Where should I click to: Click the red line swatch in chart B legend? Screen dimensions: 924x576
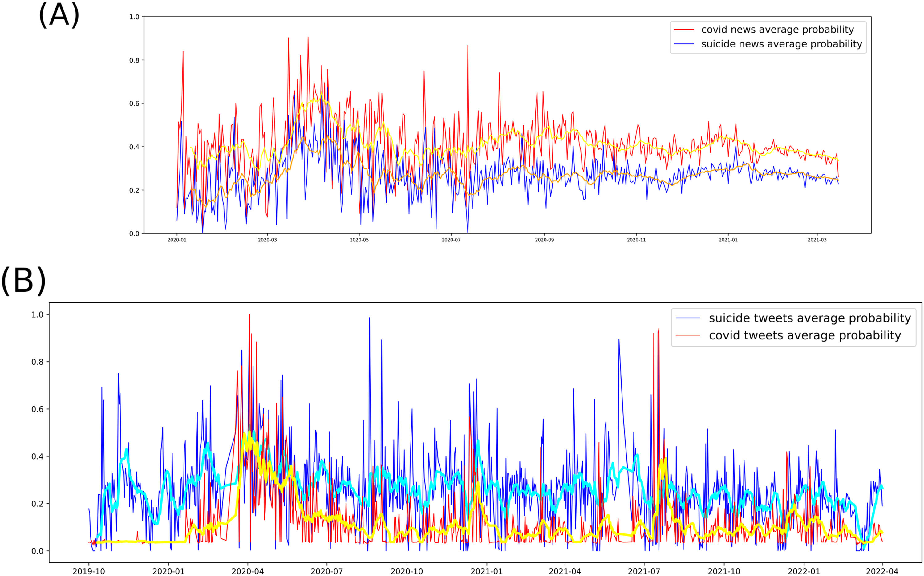pyautogui.click(x=687, y=335)
